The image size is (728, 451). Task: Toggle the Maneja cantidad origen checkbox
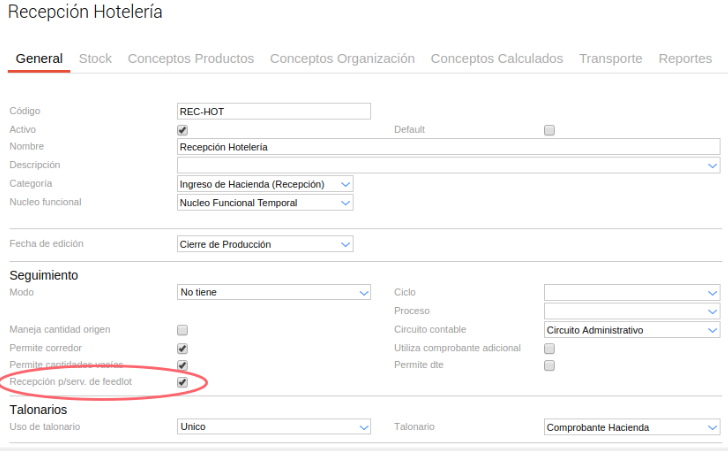[182, 330]
